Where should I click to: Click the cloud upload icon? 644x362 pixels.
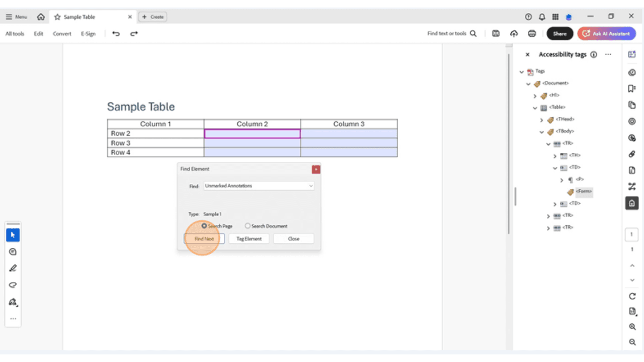click(x=514, y=33)
